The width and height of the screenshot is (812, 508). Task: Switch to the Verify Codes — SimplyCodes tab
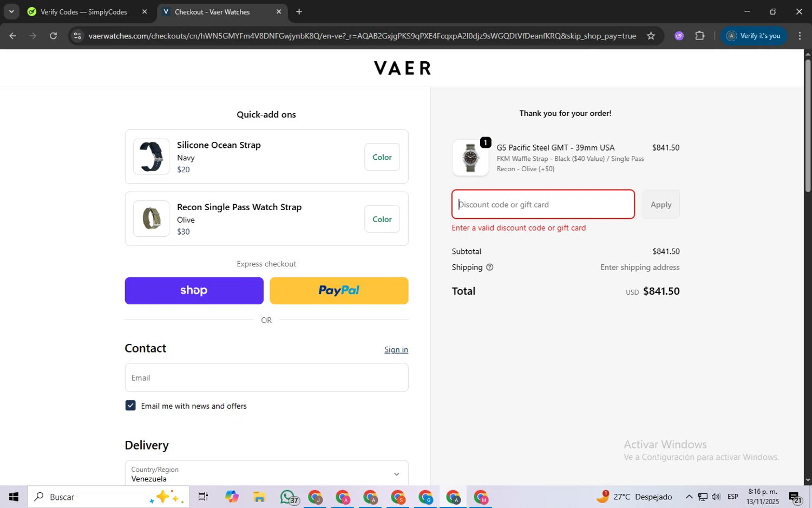coord(83,11)
